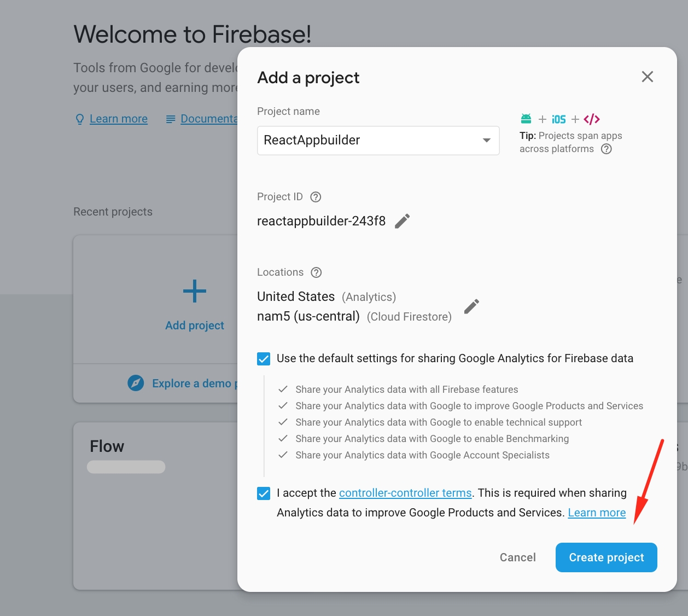This screenshot has height=616, width=688.
Task: Uncheck default Analytics sharing settings checkbox
Action: click(x=264, y=359)
